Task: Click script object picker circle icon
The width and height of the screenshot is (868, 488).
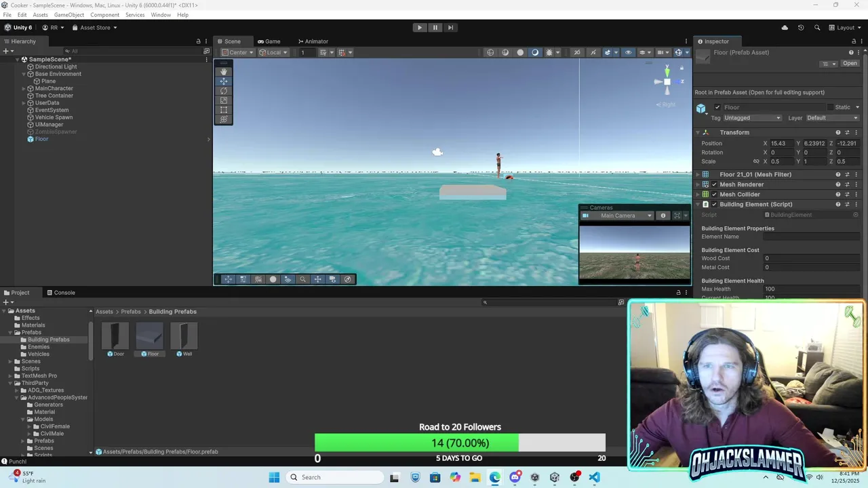Action: point(856,215)
